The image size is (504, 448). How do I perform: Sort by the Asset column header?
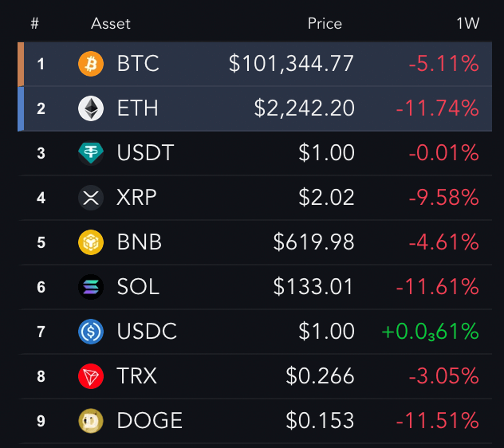point(111,23)
